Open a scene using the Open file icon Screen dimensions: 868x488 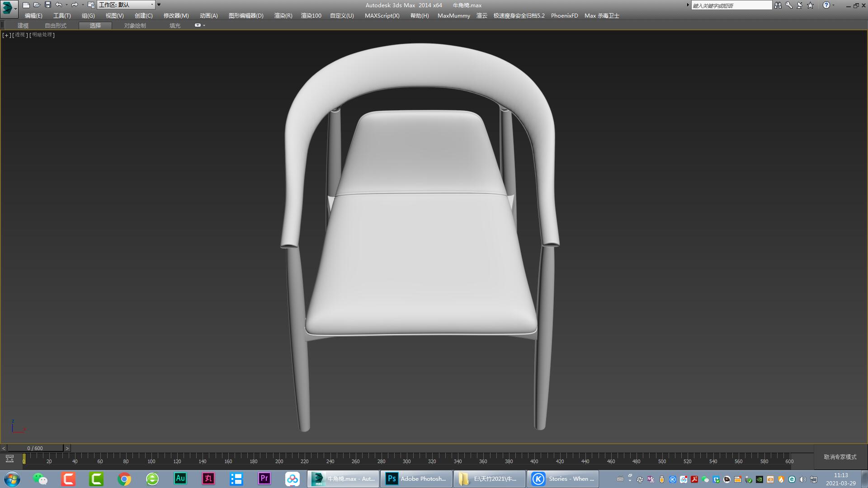click(x=37, y=5)
